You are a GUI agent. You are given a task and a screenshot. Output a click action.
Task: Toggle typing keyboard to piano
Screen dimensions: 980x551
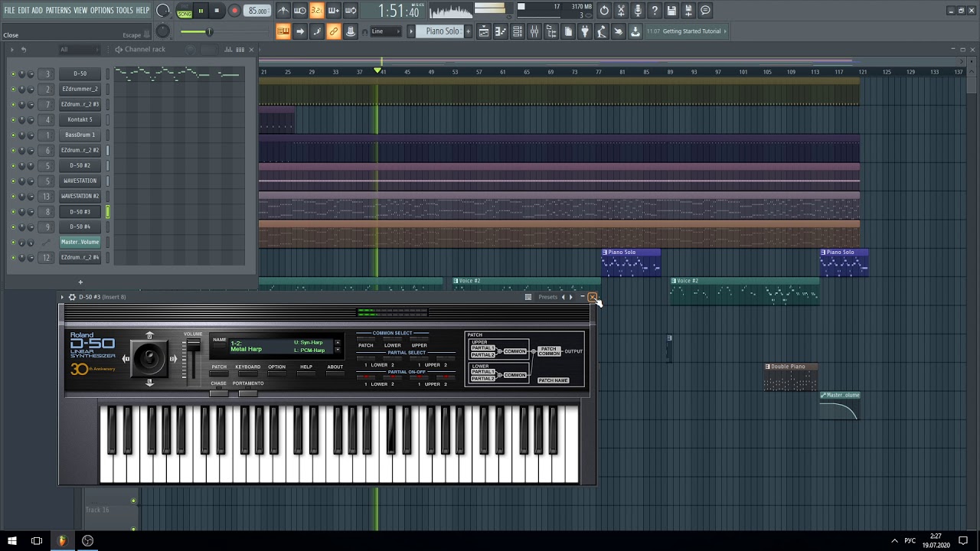point(283,31)
